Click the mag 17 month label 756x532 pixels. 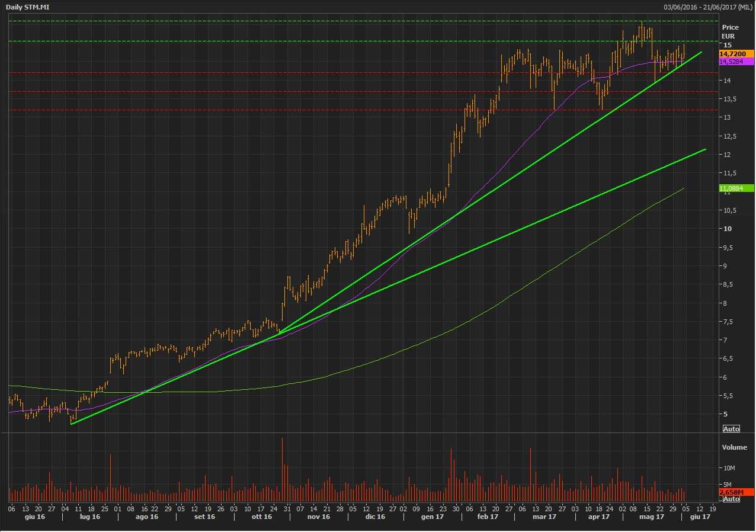[x=652, y=517]
